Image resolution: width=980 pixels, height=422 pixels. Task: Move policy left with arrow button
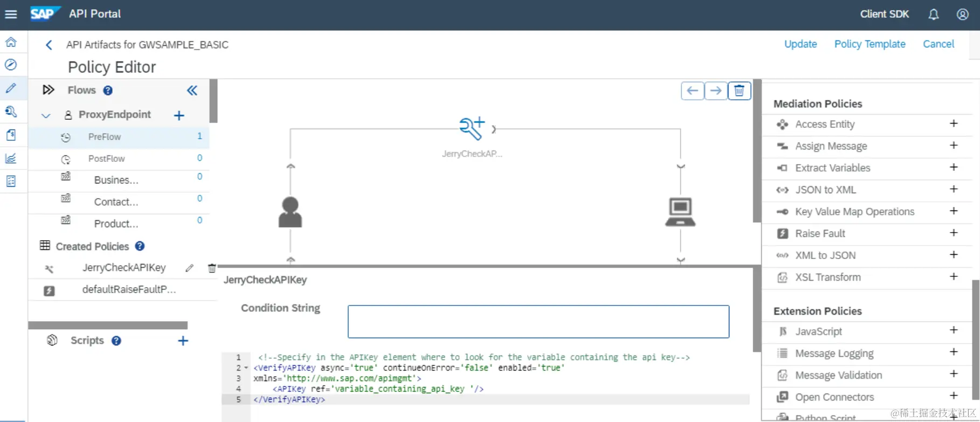coord(693,91)
